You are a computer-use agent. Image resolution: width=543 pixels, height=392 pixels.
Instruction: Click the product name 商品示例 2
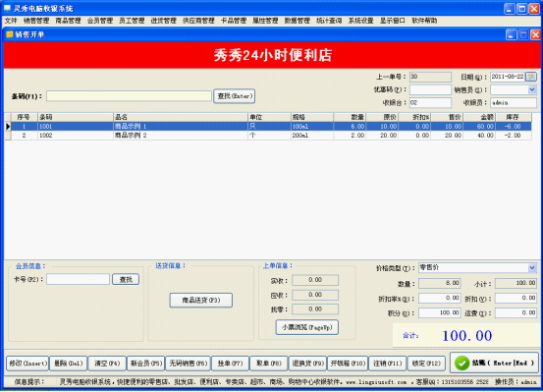pyautogui.click(x=131, y=136)
